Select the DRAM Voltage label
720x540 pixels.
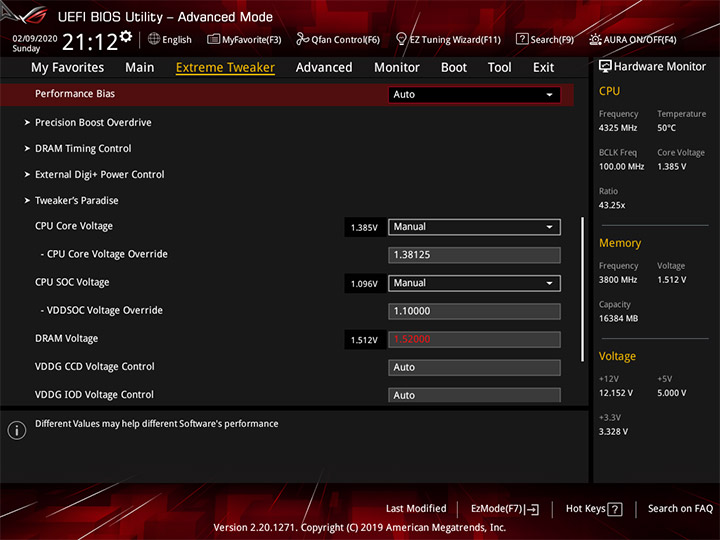pos(67,338)
